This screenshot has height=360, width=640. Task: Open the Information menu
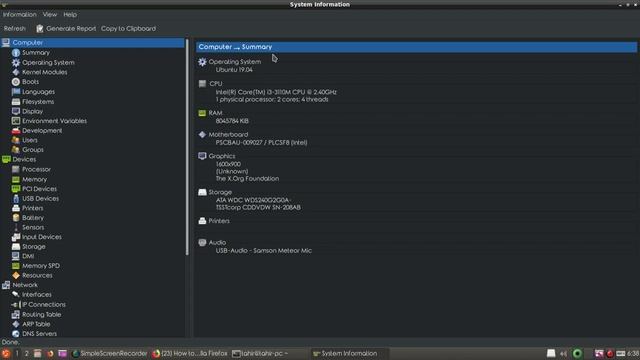coord(20,14)
